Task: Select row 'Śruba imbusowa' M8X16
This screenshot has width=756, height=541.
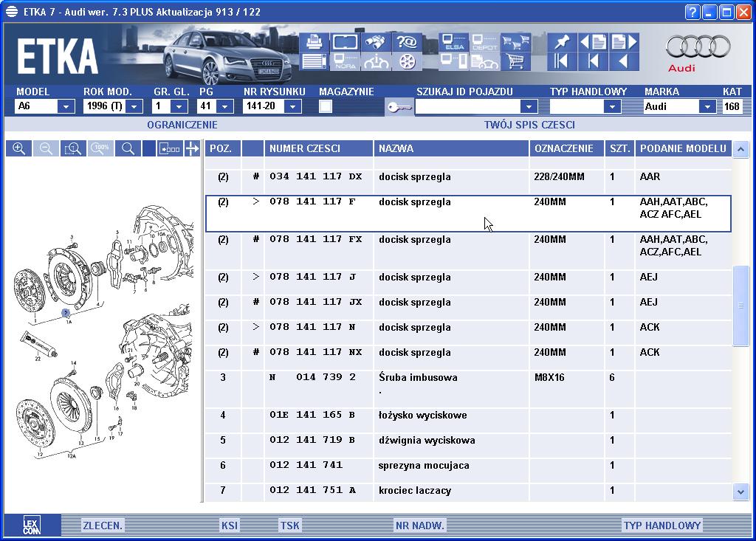Action: coord(468,389)
